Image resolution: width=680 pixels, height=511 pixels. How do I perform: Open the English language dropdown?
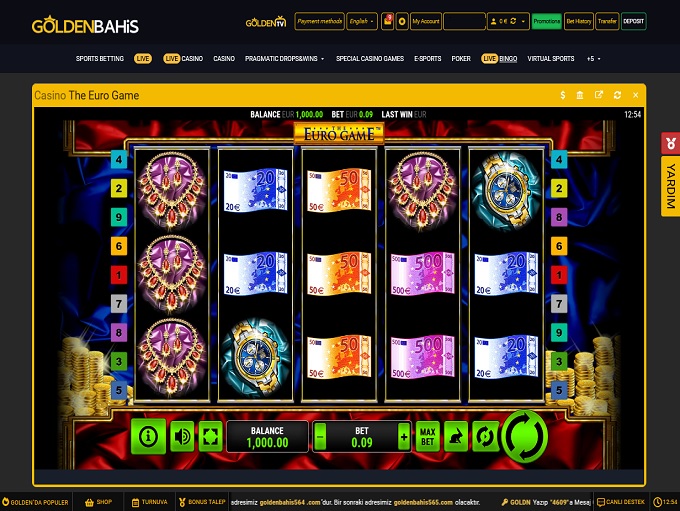[362, 21]
